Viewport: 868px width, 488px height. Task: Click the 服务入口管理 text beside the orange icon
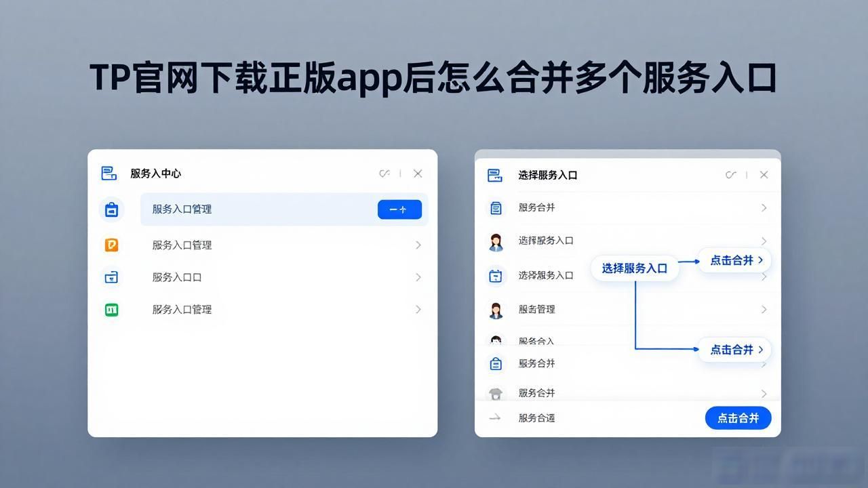[182, 245]
